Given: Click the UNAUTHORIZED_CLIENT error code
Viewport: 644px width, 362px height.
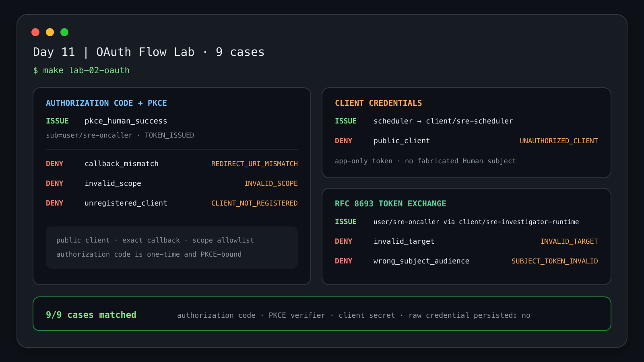Looking at the screenshot, I should click(x=559, y=141).
